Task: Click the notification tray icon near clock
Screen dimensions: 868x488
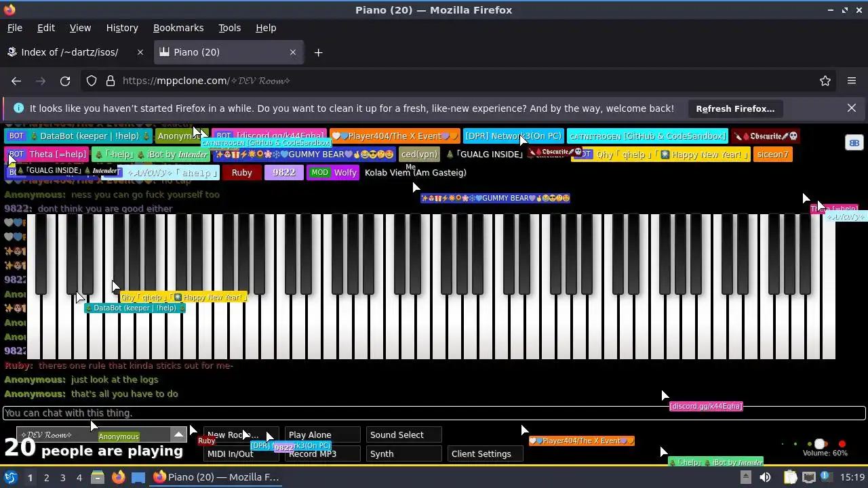Action: point(828,477)
